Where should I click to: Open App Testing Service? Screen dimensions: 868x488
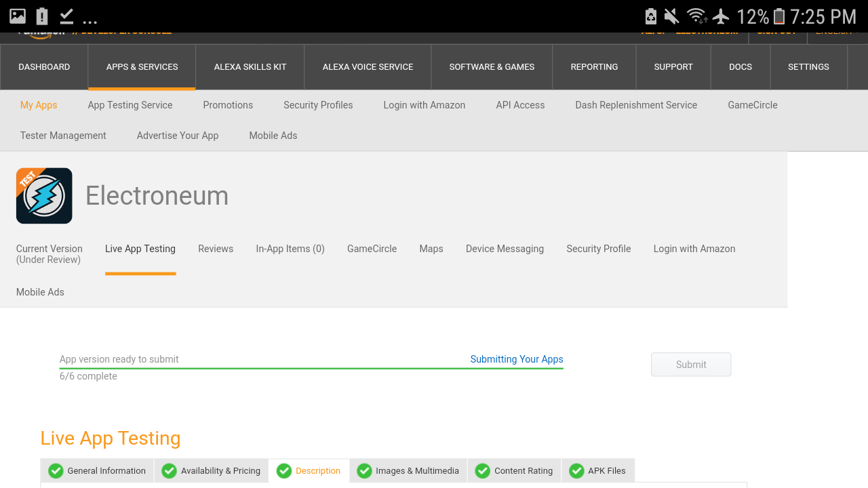click(130, 105)
